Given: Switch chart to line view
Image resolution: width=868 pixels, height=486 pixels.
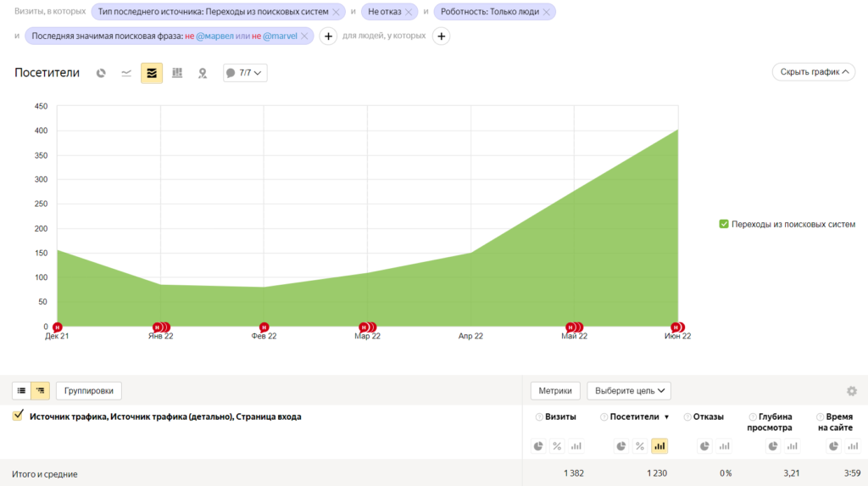Looking at the screenshot, I should pyautogui.click(x=126, y=73).
